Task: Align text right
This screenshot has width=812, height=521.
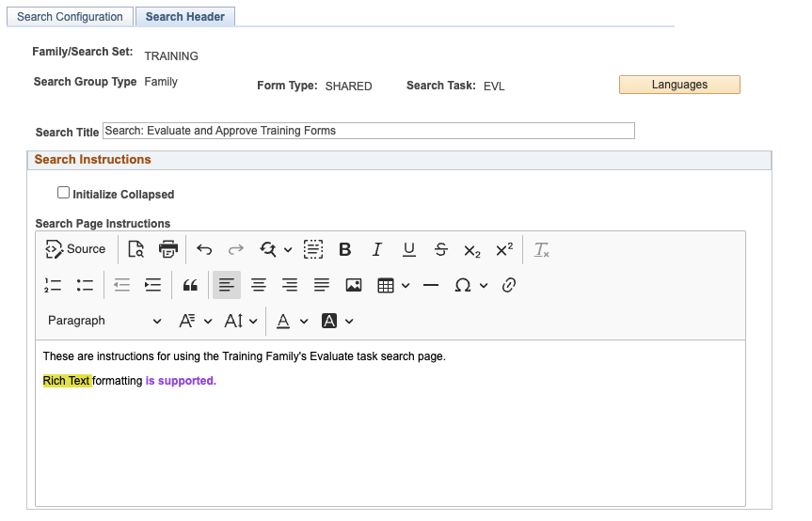Action: (290, 285)
